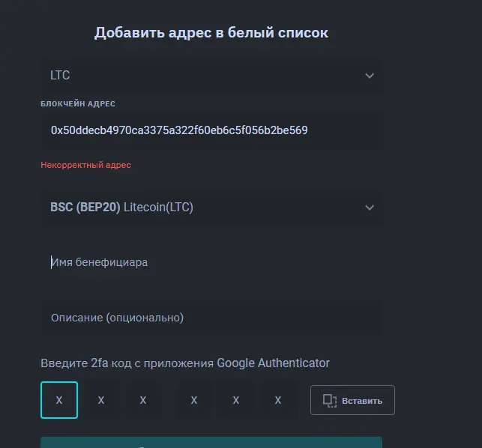Screen dimensions: 482x448
Task: Click the Некорректный адрес error message
Action: coord(85,165)
